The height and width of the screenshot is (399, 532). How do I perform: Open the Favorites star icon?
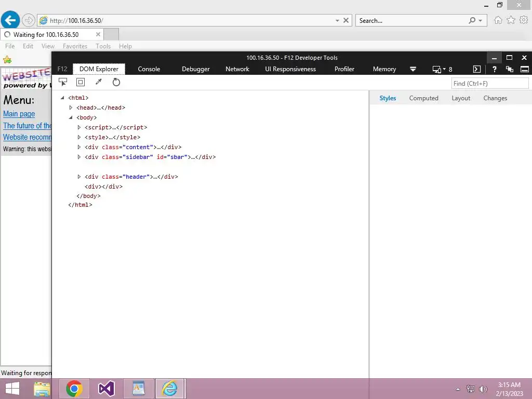pyautogui.click(x=511, y=20)
